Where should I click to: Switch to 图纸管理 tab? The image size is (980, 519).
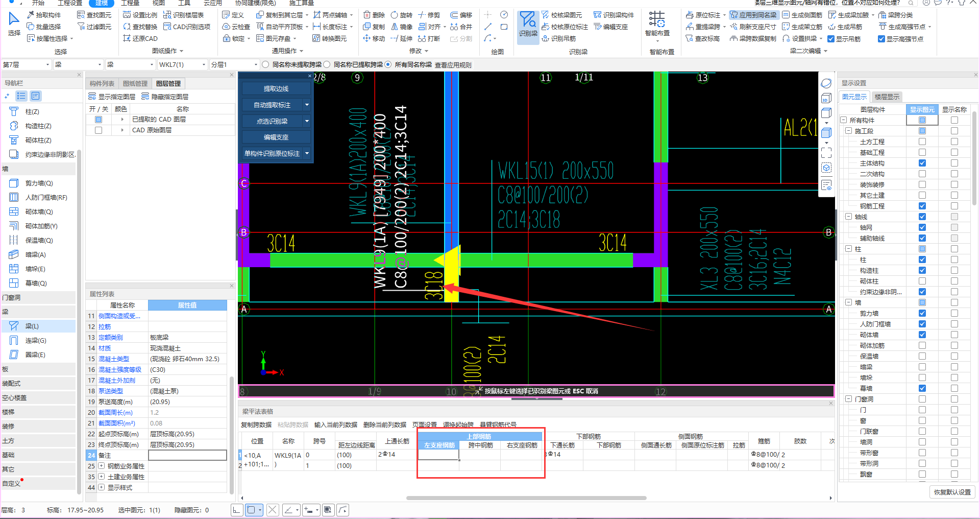point(135,83)
